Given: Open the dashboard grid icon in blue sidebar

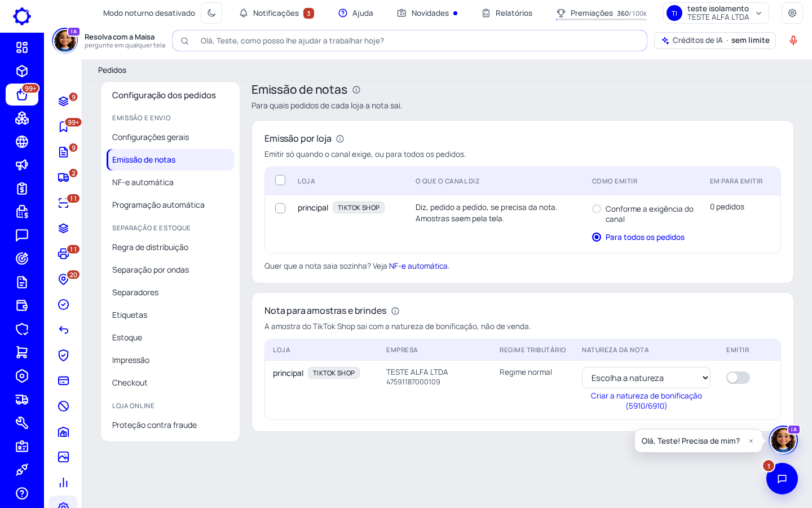Looking at the screenshot, I should [x=22, y=47].
